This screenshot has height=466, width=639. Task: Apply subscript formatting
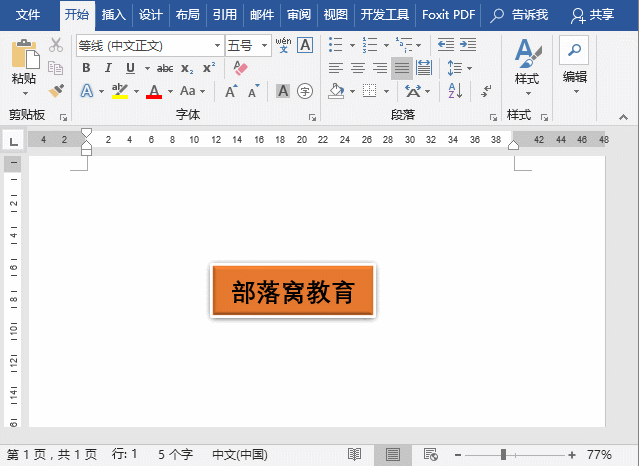pos(187,68)
